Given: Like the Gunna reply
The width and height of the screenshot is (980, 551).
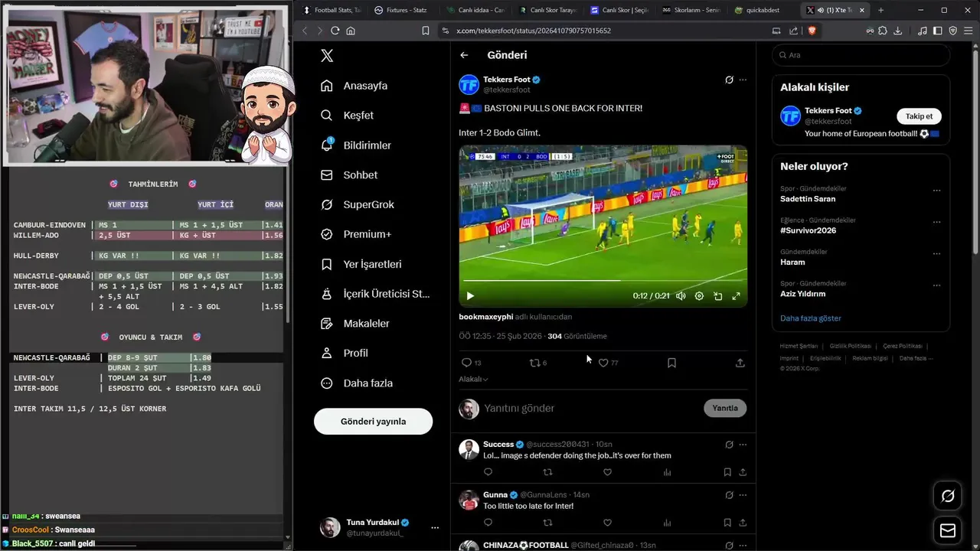Looking at the screenshot, I should (x=607, y=523).
